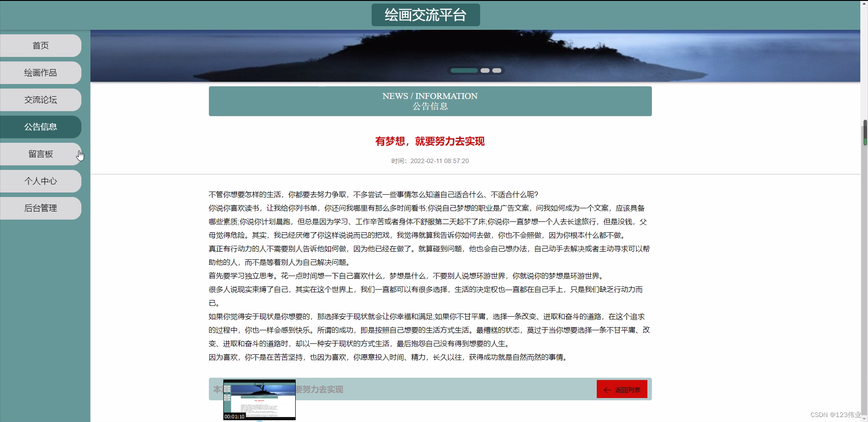Click the active green carousel indicator
This screenshot has height=422, width=868.
[464, 70]
